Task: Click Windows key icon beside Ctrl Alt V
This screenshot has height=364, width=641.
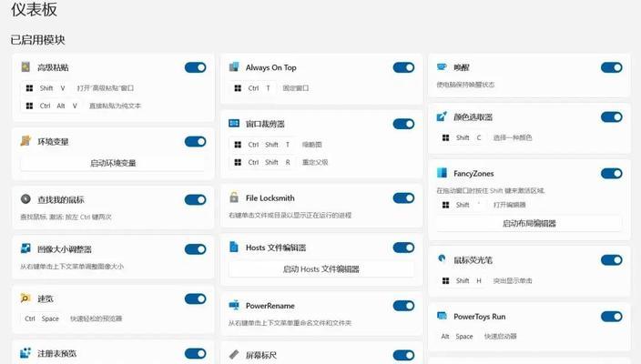Action: (x=29, y=106)
